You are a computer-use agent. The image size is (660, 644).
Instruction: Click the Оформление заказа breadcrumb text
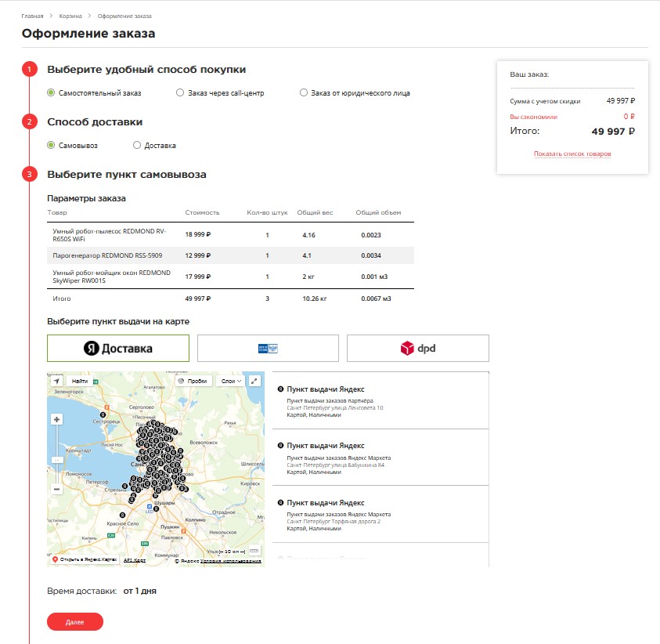[124, 16]
